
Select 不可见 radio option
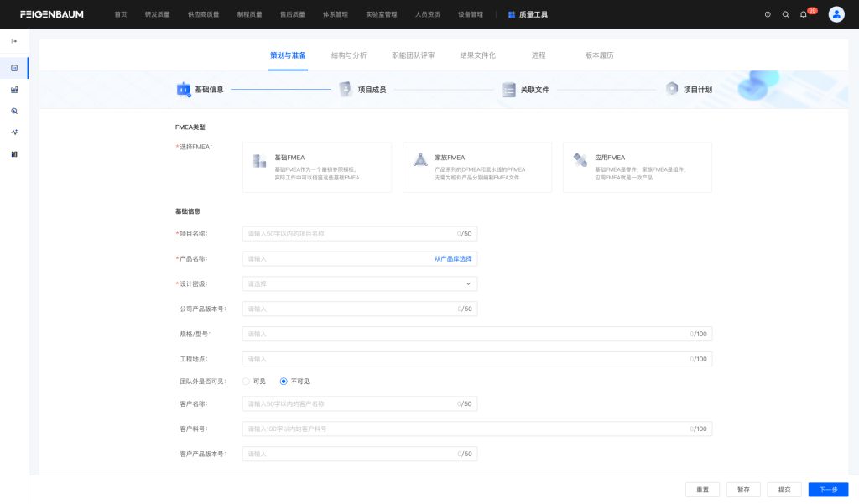(284, 382)
